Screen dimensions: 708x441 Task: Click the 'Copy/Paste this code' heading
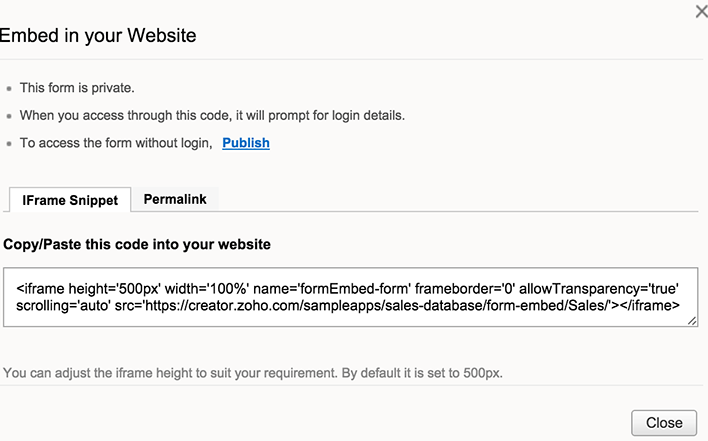(x=137, y=244)
